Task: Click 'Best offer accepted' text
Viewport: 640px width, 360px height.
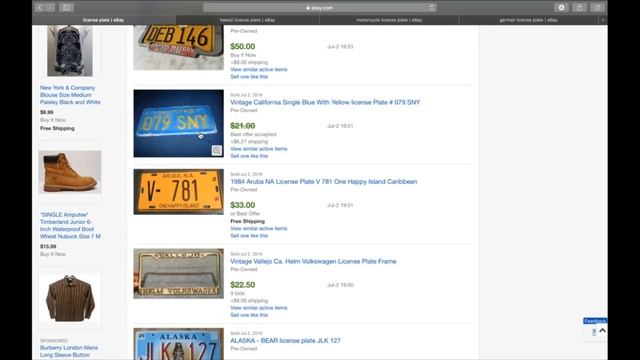Action: pos(253,134)
